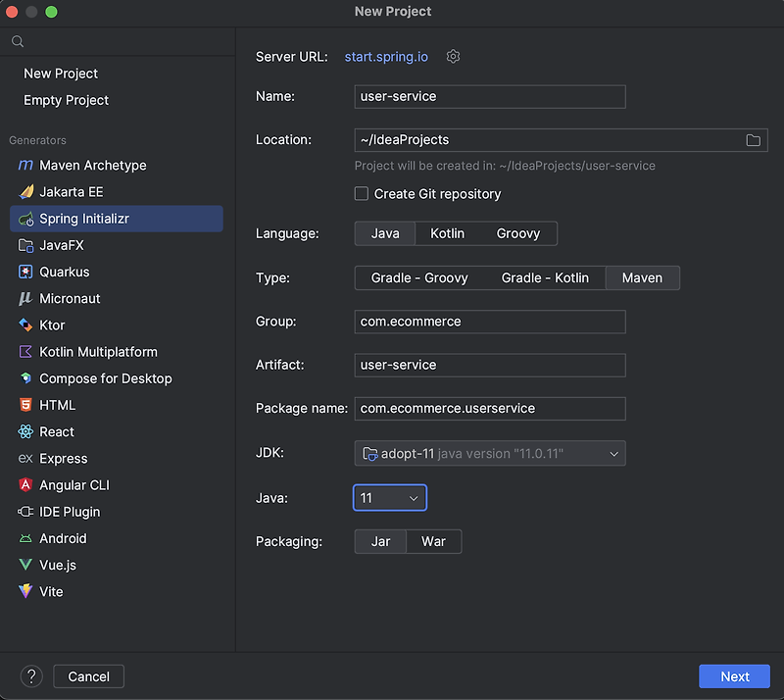Select IDE Plugin generator label

[70, 512]
